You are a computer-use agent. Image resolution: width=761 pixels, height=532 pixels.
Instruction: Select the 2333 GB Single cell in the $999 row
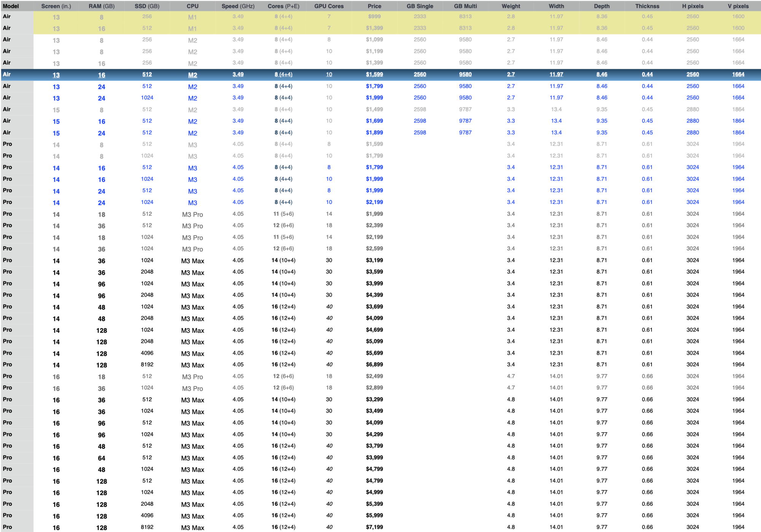click(420, 16)
